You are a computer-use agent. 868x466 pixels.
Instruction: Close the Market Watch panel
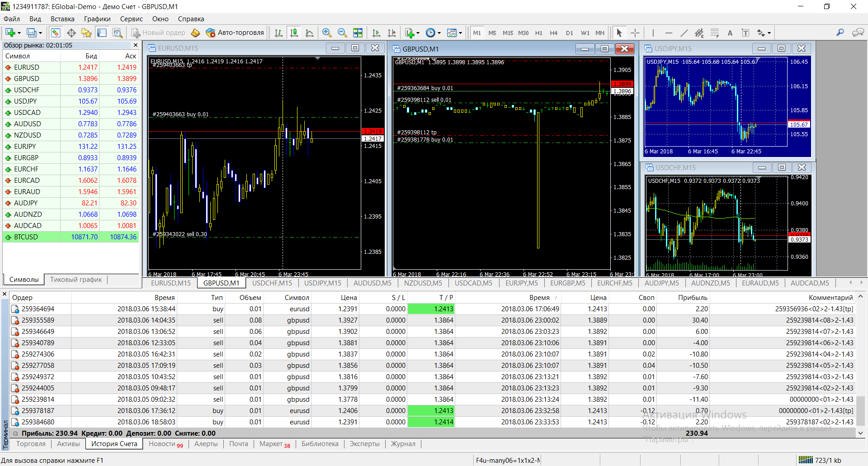(135, 45)
